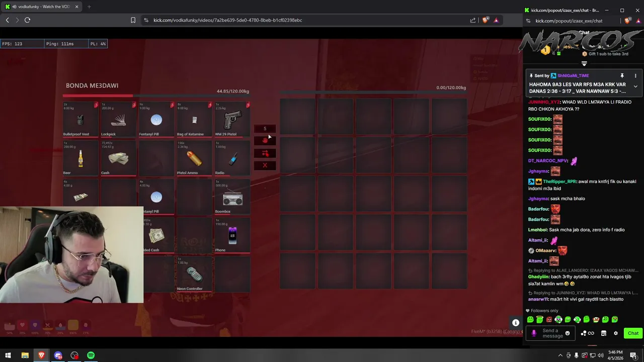Click the purple microphone icon in chat
The width and height of the screenshot is (644, 362).
[x=534, y=333]
